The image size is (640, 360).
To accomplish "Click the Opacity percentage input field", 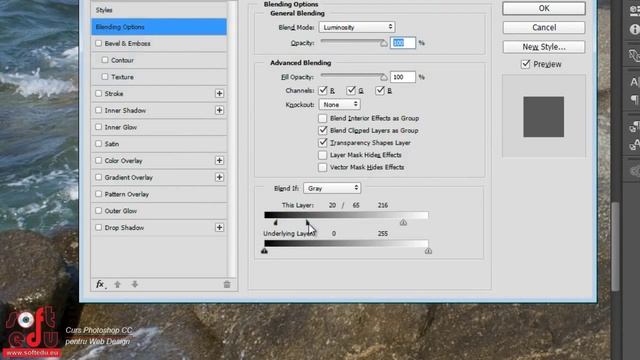I will coord(403,43).
